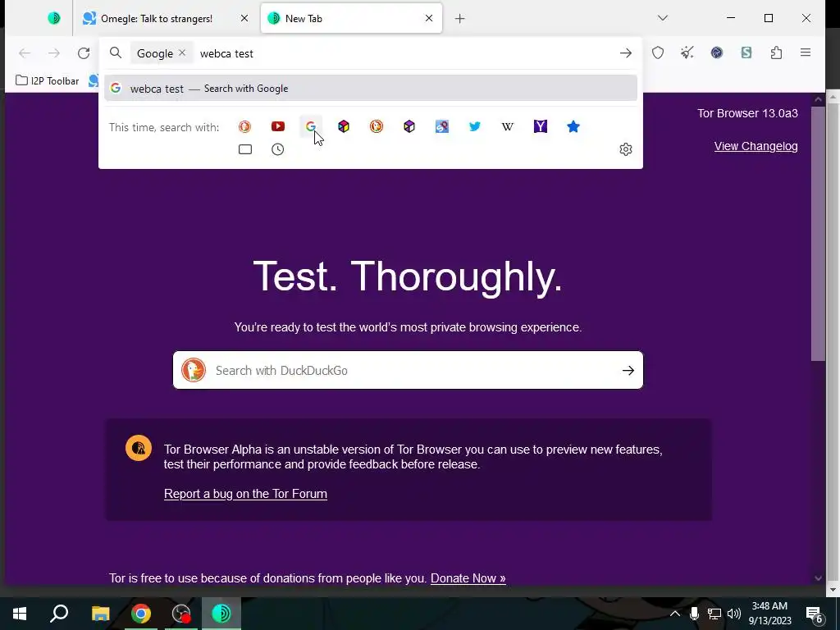Click the round blue extension icon

pos(717,52)
